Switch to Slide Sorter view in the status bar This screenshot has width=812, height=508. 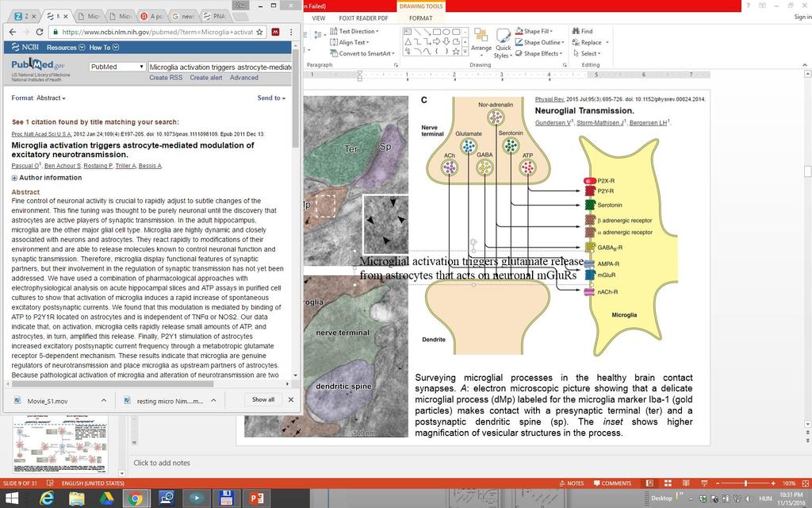coord(668,483)
